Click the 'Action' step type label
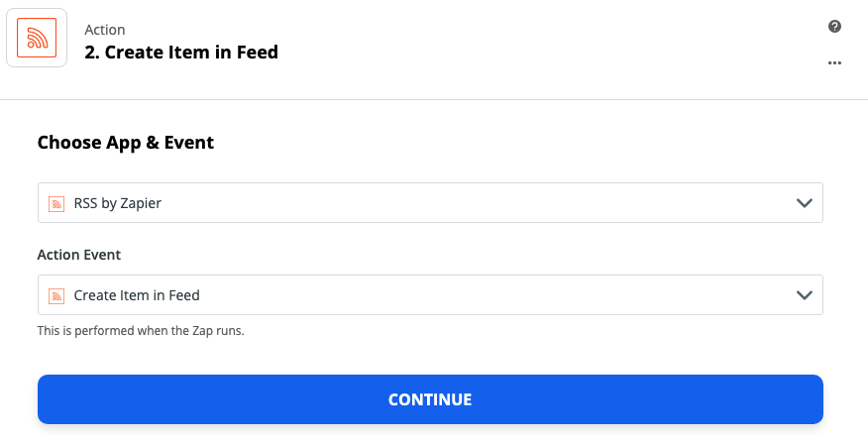Image resolution: width=868 pixels, height=441 pixels. coord(105,30)
